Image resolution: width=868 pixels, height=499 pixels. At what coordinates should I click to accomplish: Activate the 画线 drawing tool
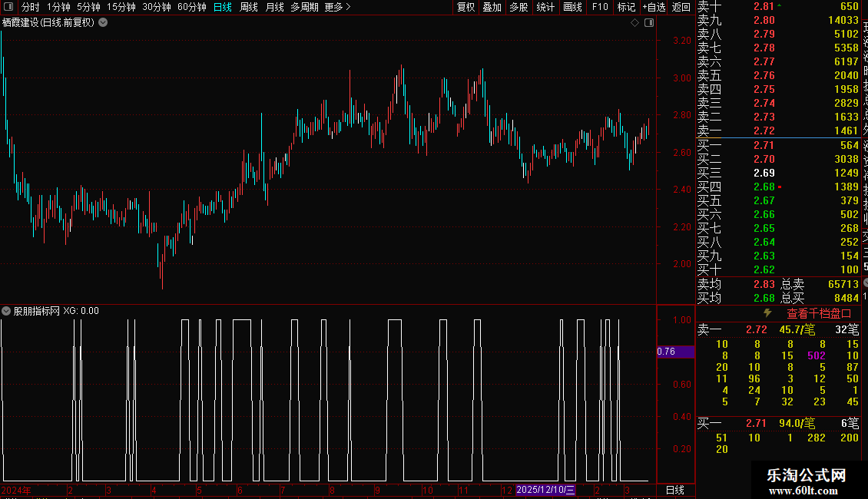pos(572,7)
